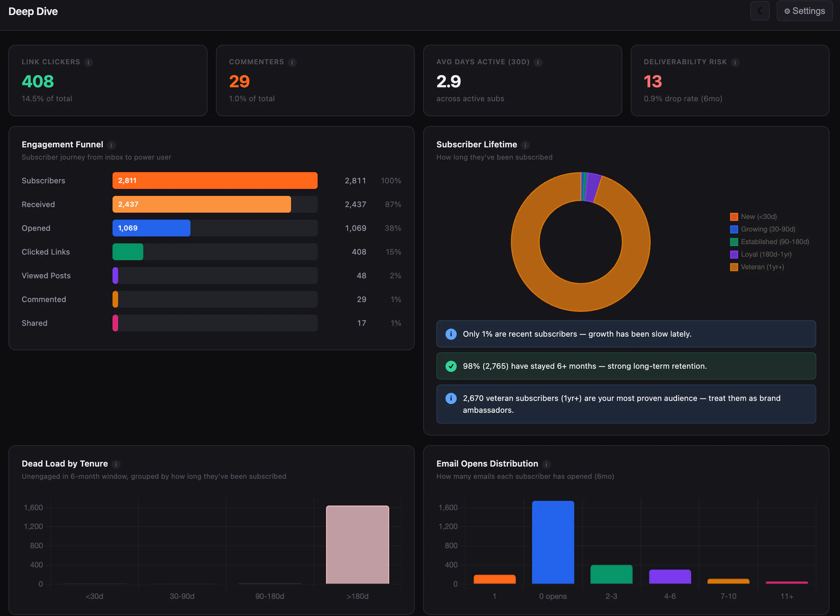The width and height of the screenshot is (840, 616).
Task: Click the blue 0 opens bar
Action: tap(553, 543)
